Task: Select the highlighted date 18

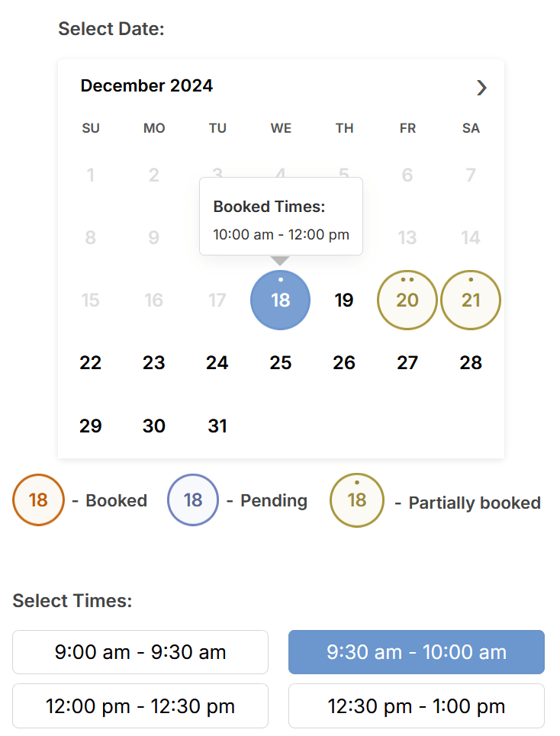Action: pos(280,300)
